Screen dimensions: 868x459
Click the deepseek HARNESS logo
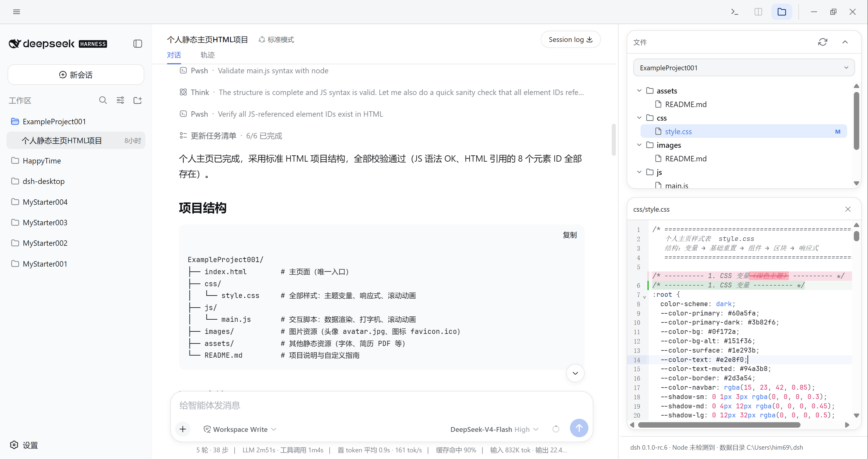(58, 43)
